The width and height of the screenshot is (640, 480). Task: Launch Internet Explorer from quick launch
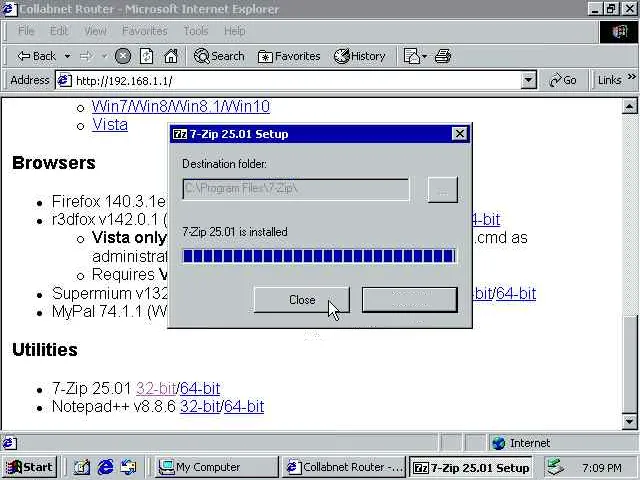tap(105, 467)
